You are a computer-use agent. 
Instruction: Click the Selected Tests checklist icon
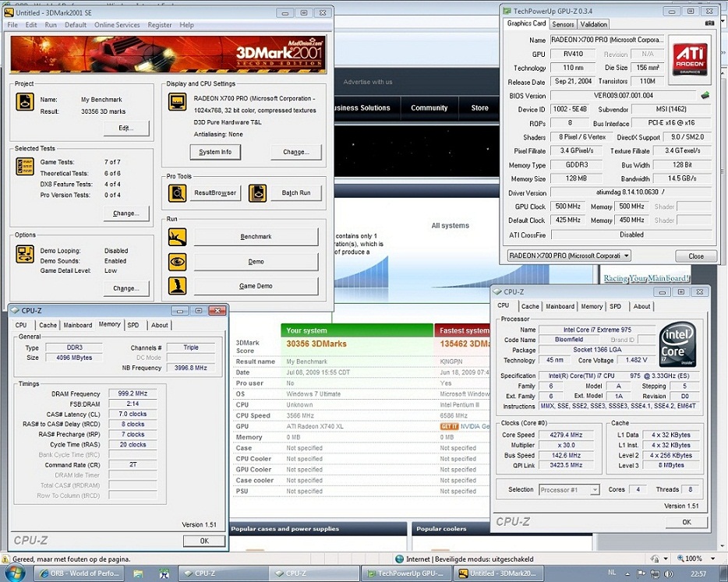click(x=25, y=166)
